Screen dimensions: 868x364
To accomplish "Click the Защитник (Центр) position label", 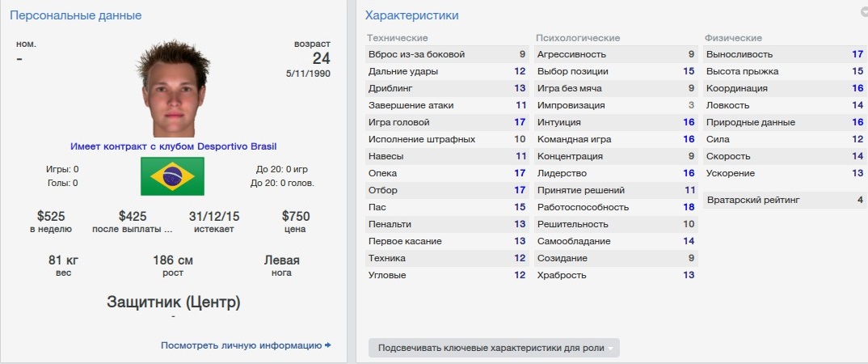I will pos(173,303).
